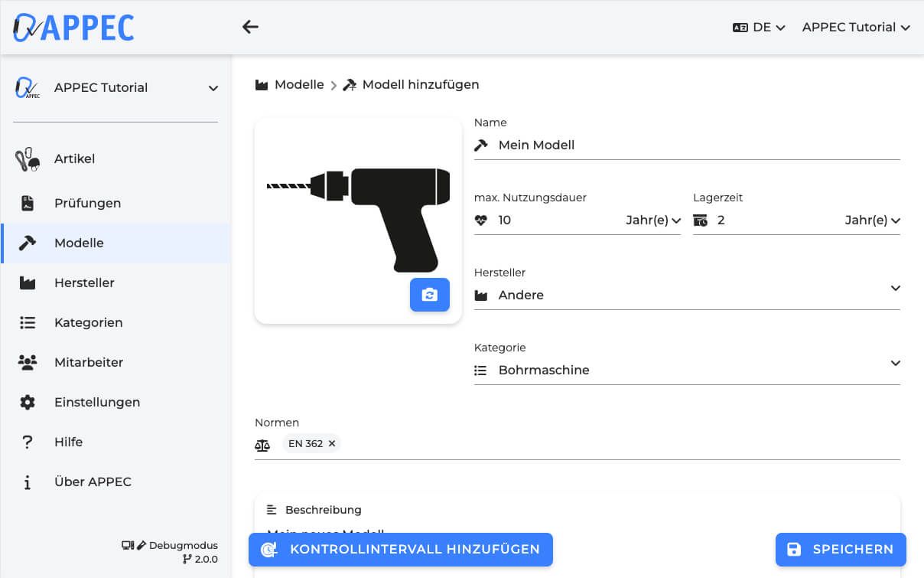This screenshot has width=924, height=578.
Task: Open Kategorien from the sidebar
Action: pos(89,322)
